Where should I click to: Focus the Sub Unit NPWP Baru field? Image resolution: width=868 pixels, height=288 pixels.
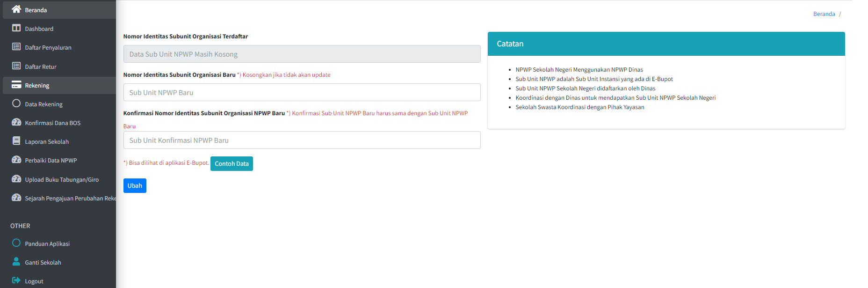(x=302, y=92)
